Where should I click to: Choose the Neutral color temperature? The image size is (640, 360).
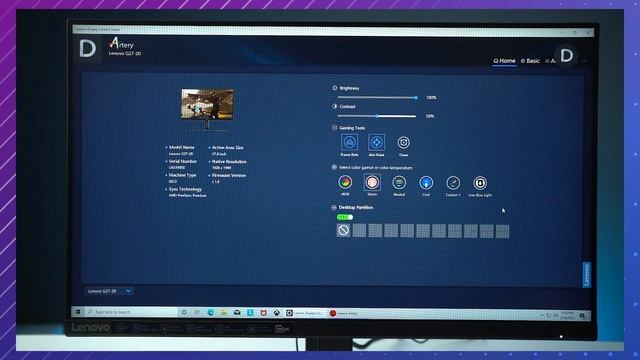[x=399, y=182]
